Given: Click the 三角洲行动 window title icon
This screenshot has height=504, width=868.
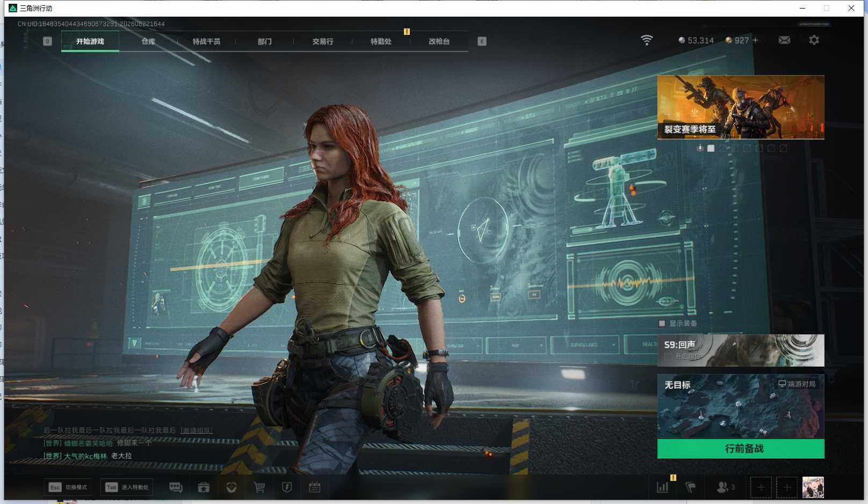Looking at the screenshot, I should pos(13,8).
